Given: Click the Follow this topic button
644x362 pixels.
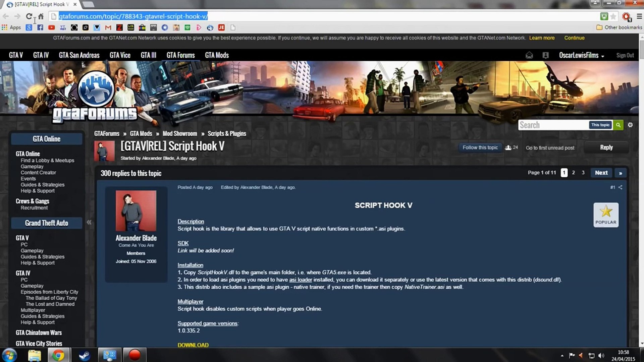Looking at the screenshot, I should click(x=480, y=147).
